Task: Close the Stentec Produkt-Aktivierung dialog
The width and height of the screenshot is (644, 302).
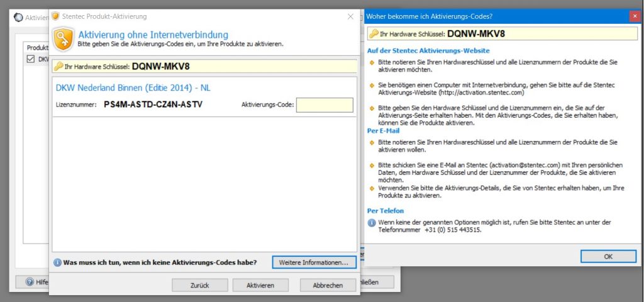Action: pyautogui.click(x=350, y=16)
